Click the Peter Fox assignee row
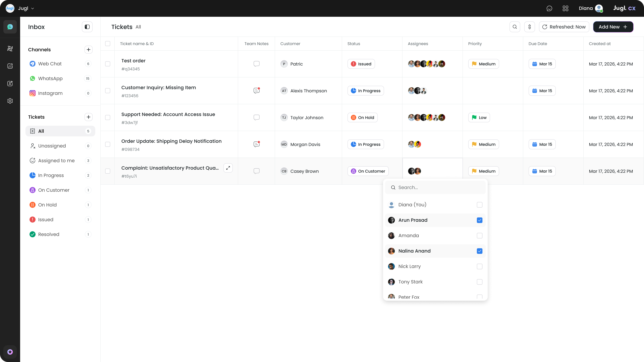This screenshot has width=644, height=362. click(x=435, y=296)
